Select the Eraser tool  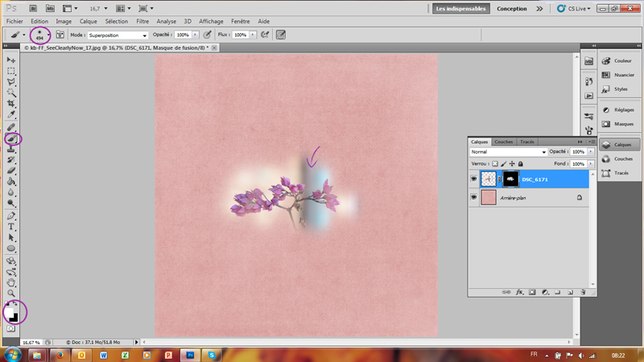pos(11,171)
